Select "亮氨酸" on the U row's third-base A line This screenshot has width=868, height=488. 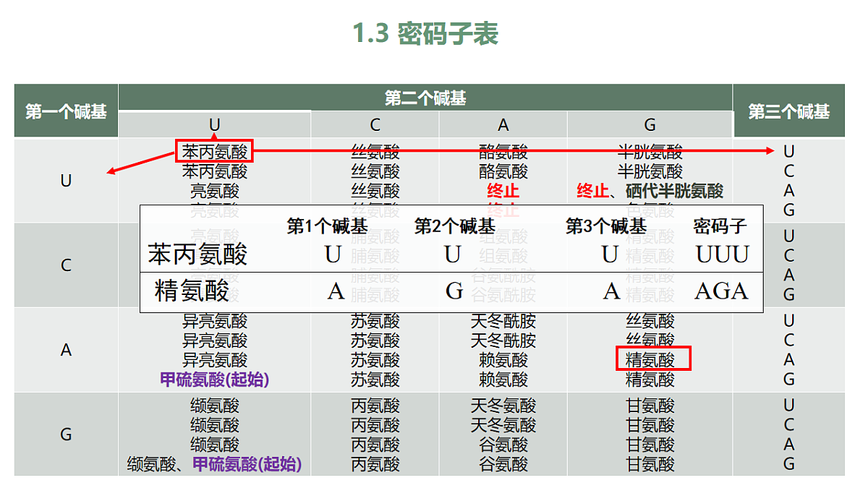[x=214, y=191]
